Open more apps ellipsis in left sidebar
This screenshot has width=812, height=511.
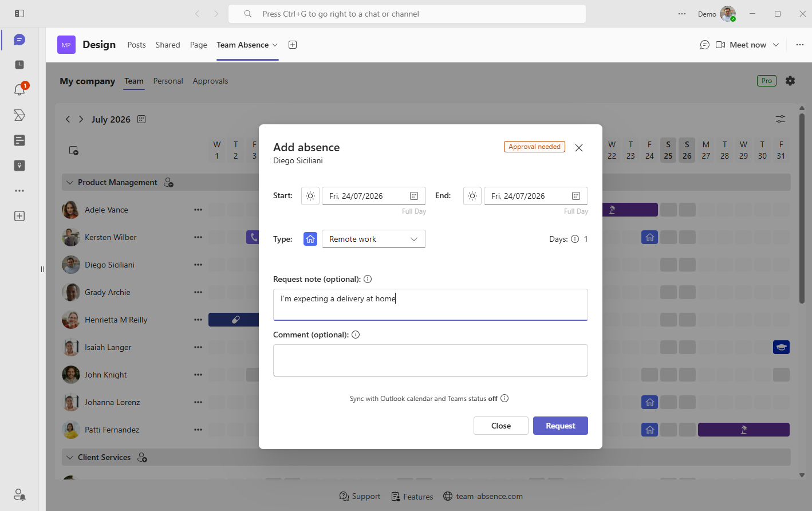click(19, 191)
